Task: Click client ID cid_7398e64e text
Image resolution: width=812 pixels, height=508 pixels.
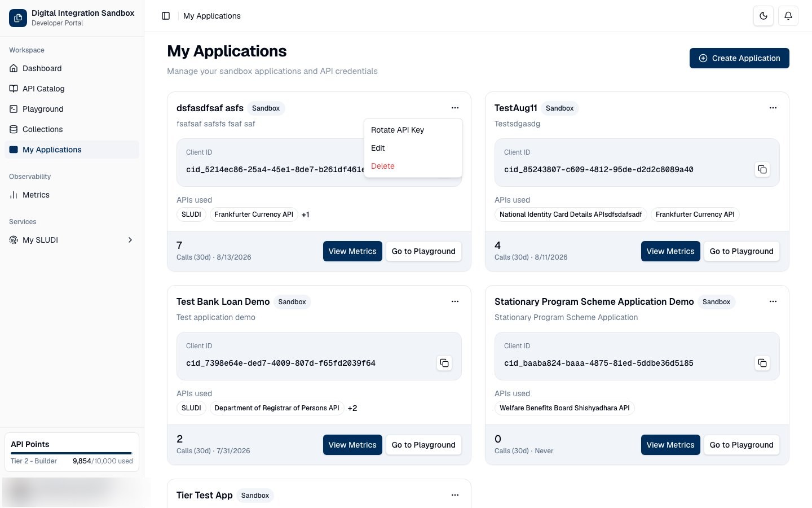Action: pos(281,363)
